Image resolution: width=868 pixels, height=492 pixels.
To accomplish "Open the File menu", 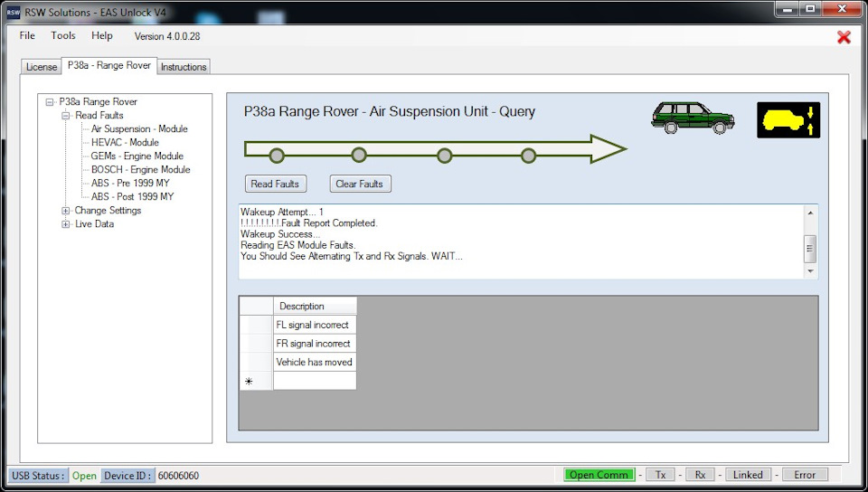I will pyautogui.click(x=27, y=35).
